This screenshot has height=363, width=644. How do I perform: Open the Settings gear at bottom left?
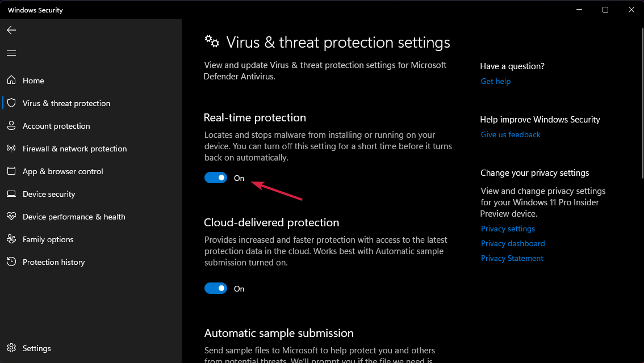click(x=11, y=348)
